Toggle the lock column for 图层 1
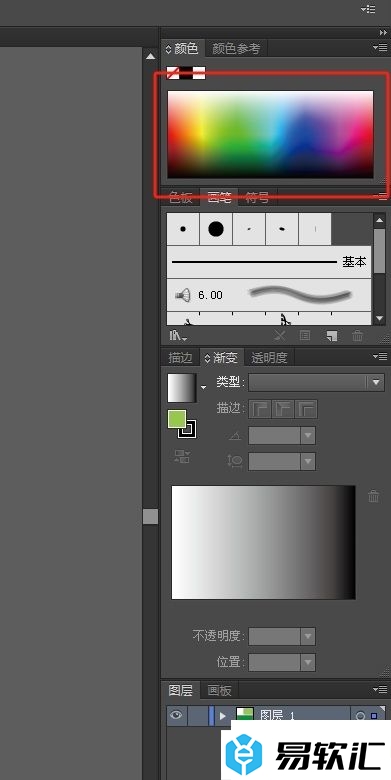This screenshot has width=391, height=780. pos(197,716)
